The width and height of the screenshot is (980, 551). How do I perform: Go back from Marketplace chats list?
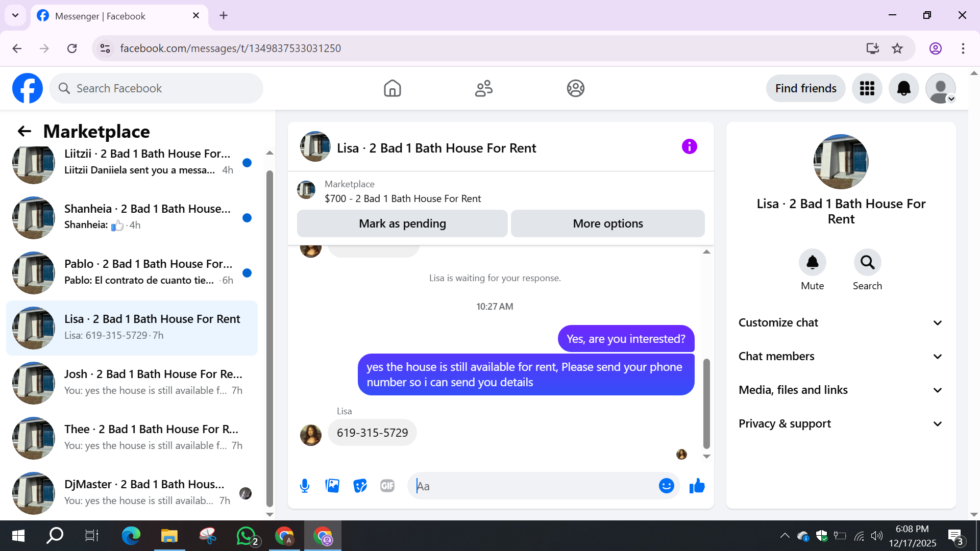[24, 131]
